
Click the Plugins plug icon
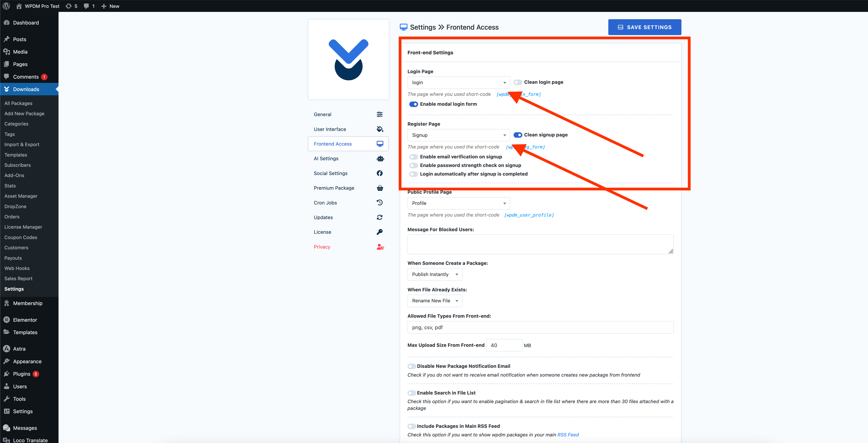point(6,374)
